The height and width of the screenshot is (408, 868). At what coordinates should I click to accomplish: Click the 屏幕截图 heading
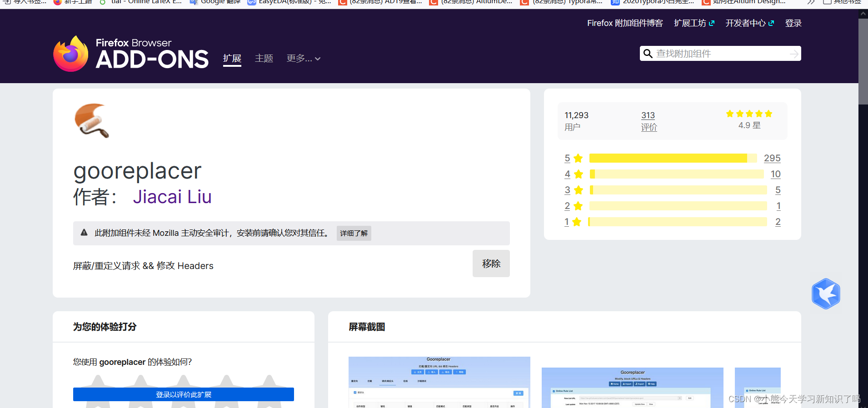pyautogui.click(x=367, y=327)
